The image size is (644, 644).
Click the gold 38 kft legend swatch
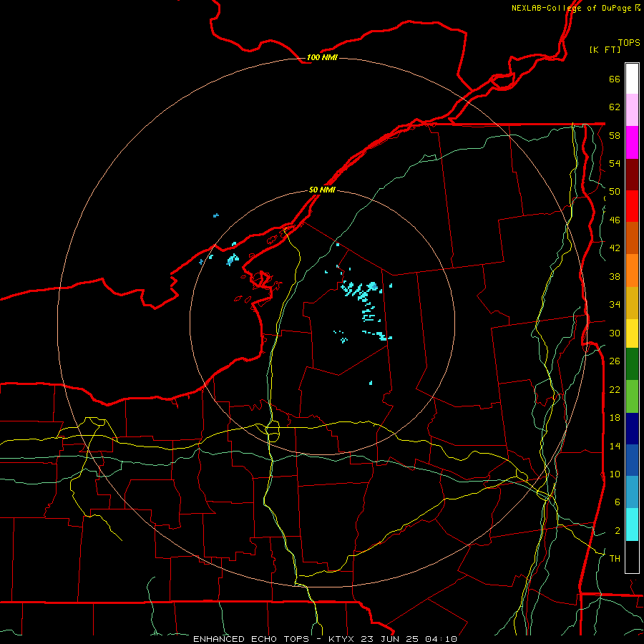click(632, 303)
